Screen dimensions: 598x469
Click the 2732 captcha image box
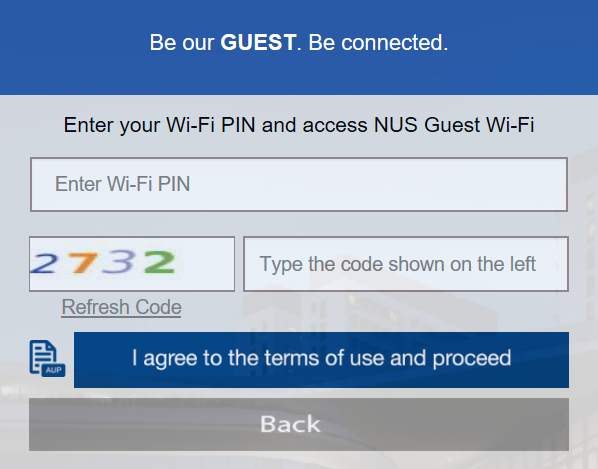pos(132,264)
